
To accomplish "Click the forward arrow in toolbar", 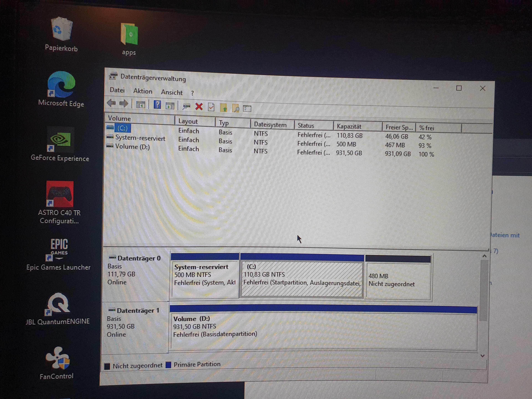I will [124, 104].
